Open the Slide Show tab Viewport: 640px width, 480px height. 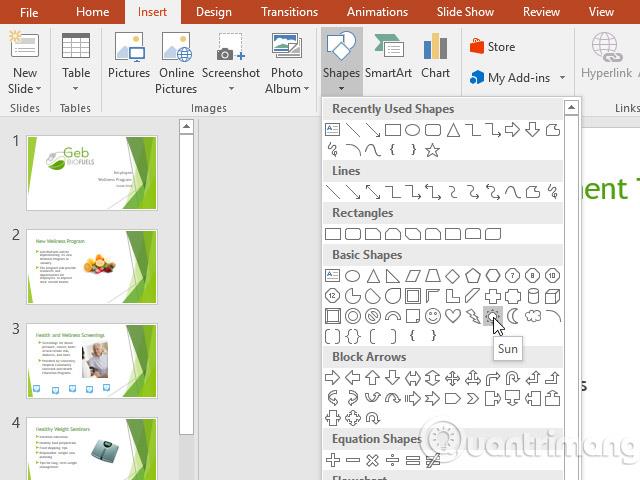465,12
